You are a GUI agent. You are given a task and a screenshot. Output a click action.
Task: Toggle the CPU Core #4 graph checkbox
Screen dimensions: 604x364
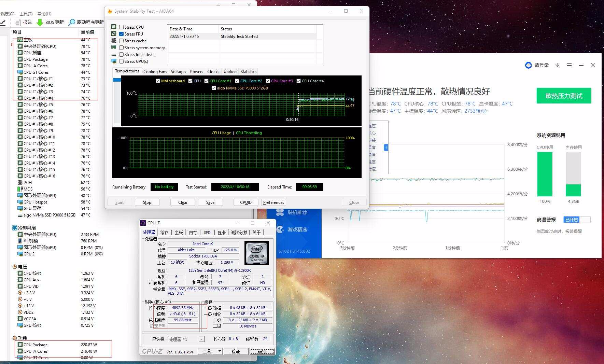click(298, 81)
